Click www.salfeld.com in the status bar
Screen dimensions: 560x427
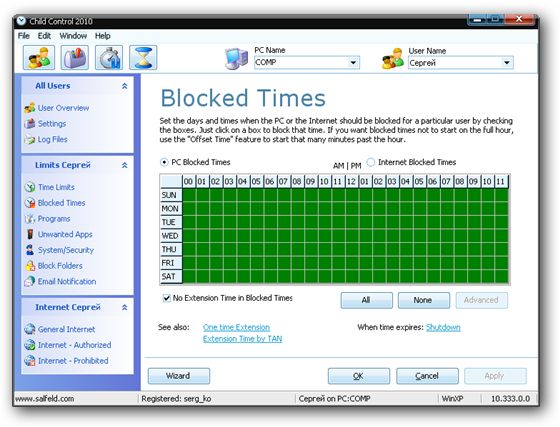coord(45,398)
